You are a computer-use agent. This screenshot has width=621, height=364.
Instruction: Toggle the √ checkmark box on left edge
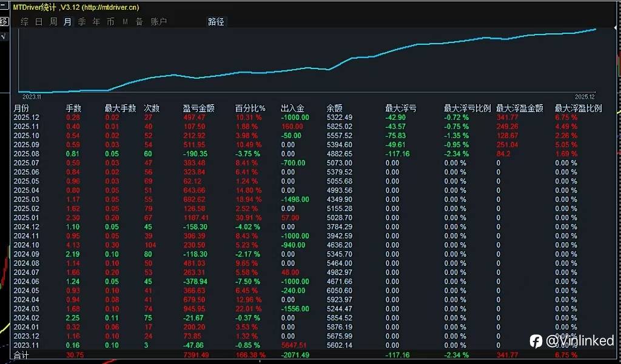[x=4, y=36]
